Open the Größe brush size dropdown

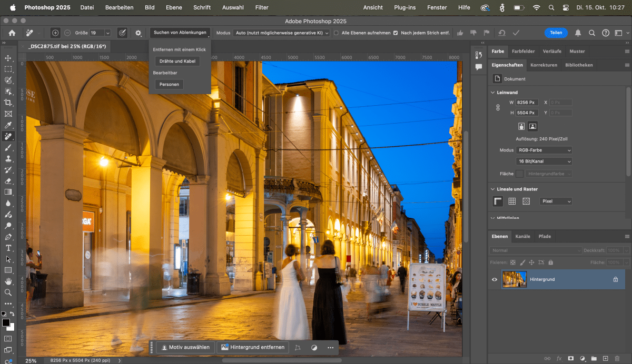coord(108,33)
